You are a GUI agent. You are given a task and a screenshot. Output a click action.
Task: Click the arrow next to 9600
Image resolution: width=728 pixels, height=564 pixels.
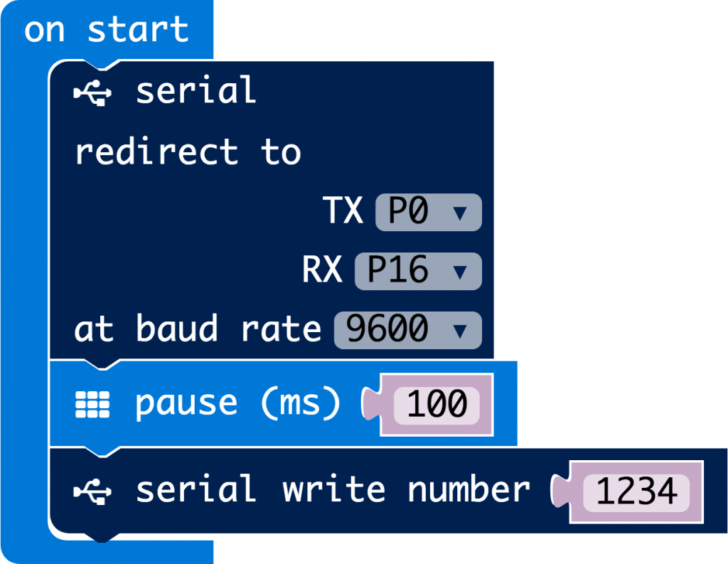click(x=459, y=330)
